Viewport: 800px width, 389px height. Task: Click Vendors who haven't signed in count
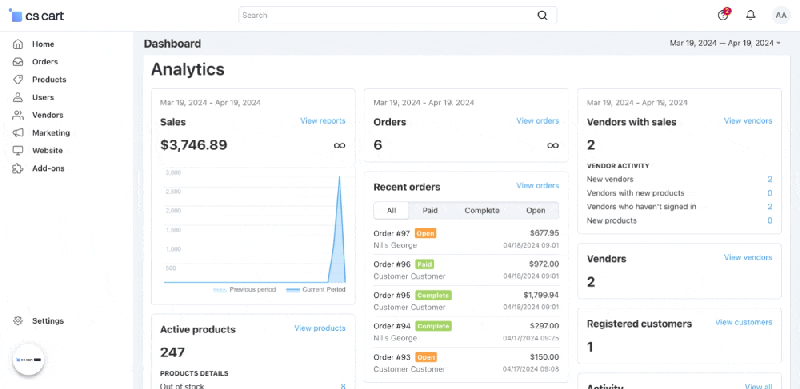[x=770, y=207]
